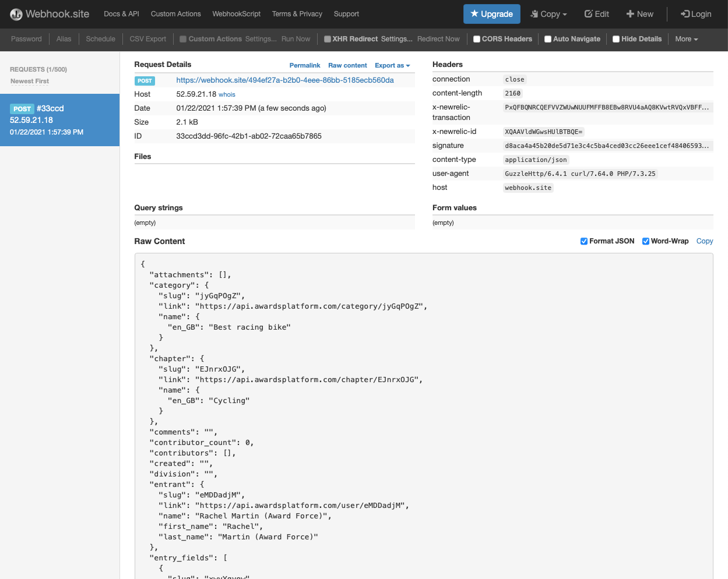728x579 pixels.
Task: Click the connection header value close
Action: 515,79
